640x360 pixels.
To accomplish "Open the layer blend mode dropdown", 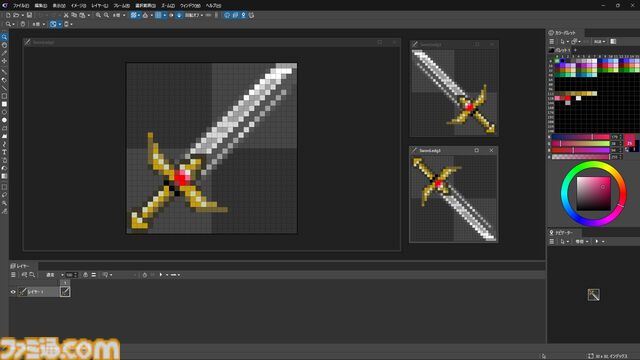I will 54,275.
